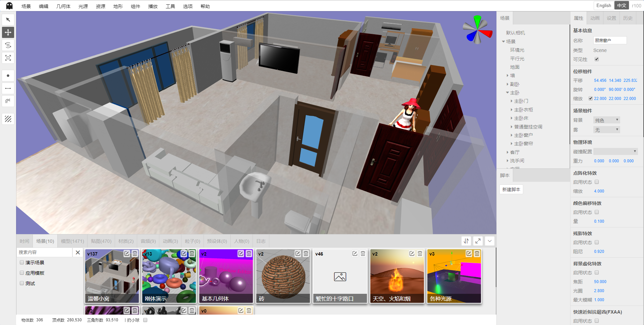
Task: Enable 颜色偏移特效 checkbox
Action: (597, 212)
